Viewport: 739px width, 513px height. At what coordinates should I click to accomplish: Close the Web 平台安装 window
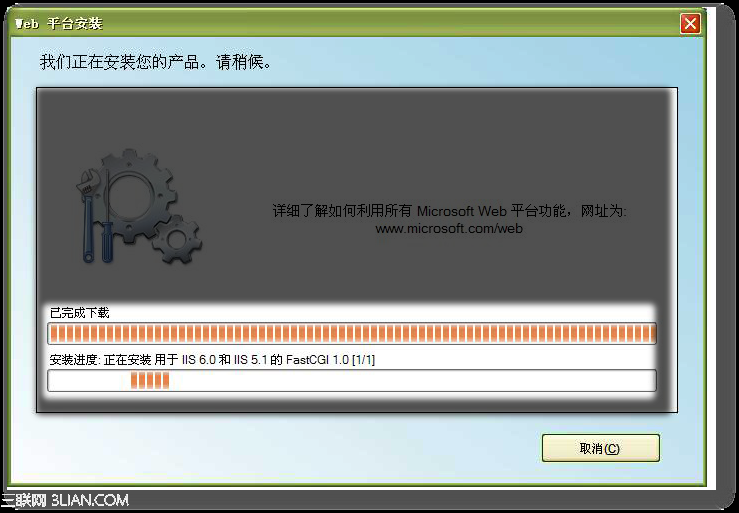coord(690,23)
